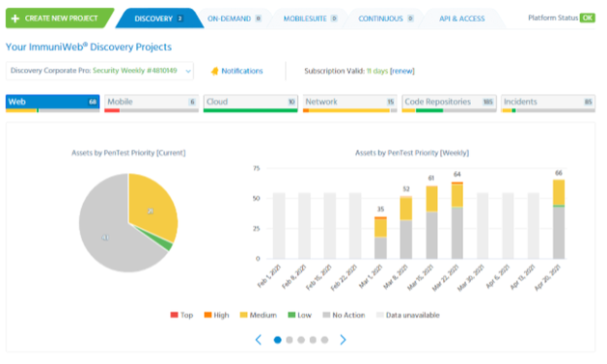This screenshot has width=607, height=364.
Task: Click the Feb 1 data unavailable bar
Action: (279, 226)
